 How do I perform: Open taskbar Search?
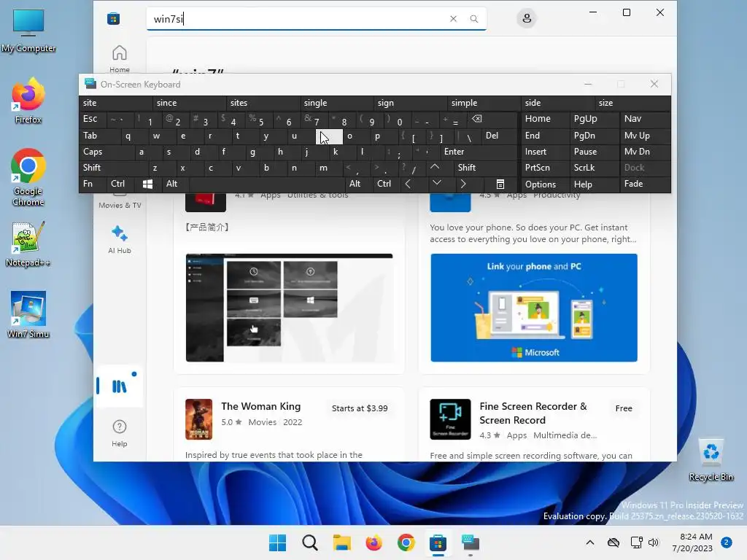tap(309, 542)
